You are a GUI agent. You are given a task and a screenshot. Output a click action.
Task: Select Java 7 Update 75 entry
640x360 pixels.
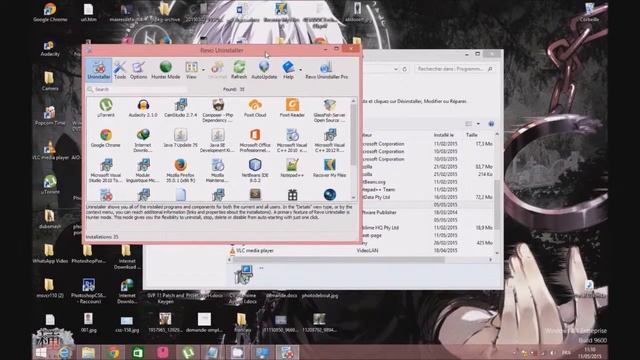coord(180,138)
